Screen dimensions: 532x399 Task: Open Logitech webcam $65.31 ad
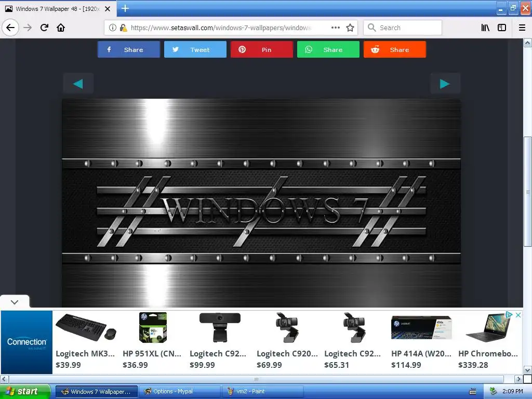353,341
